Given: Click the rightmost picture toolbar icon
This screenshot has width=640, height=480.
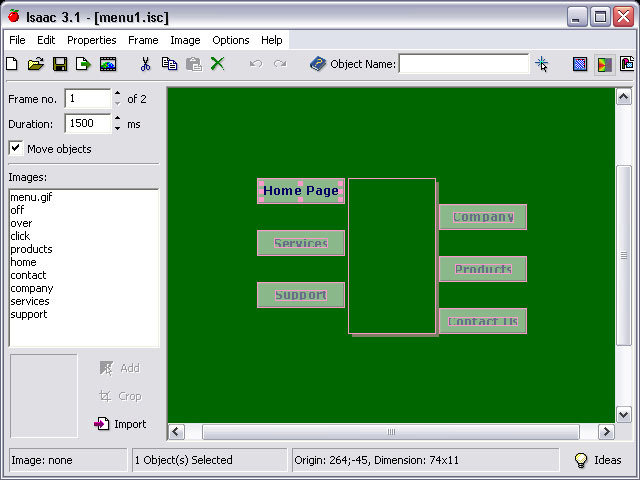Looking at the screenshot, I should [627, 64].
